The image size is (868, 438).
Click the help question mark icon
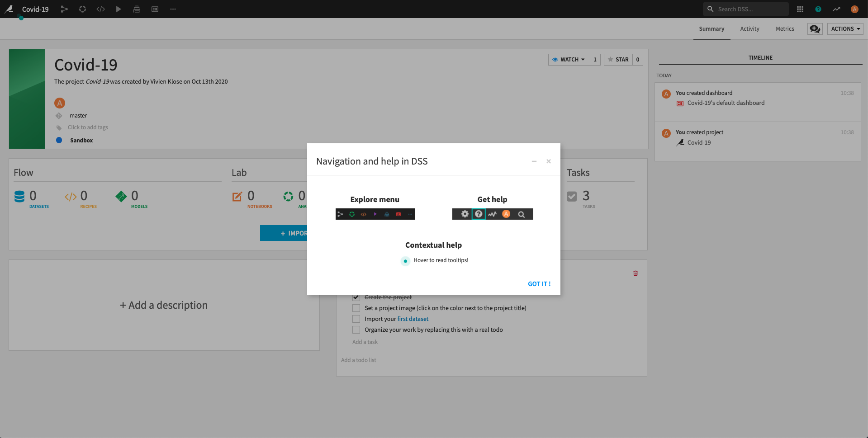click(x=818, y=9)
